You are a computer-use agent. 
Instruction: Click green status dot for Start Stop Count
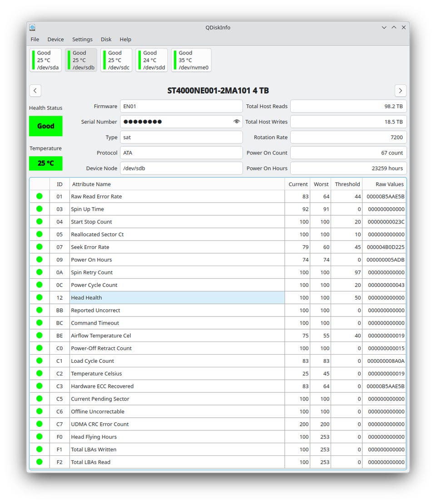pyautogui.click(x=39, y=222)
